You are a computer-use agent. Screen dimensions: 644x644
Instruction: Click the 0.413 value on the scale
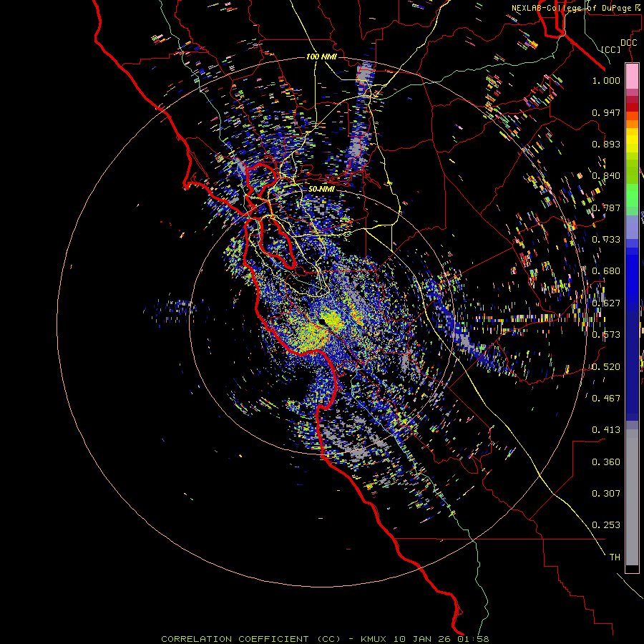(x=606, y=430)
